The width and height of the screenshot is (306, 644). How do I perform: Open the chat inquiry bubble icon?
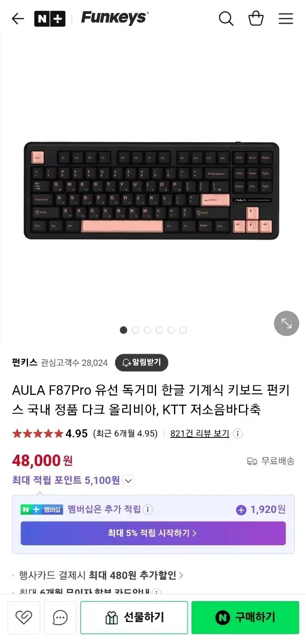[x=60, y=618]
